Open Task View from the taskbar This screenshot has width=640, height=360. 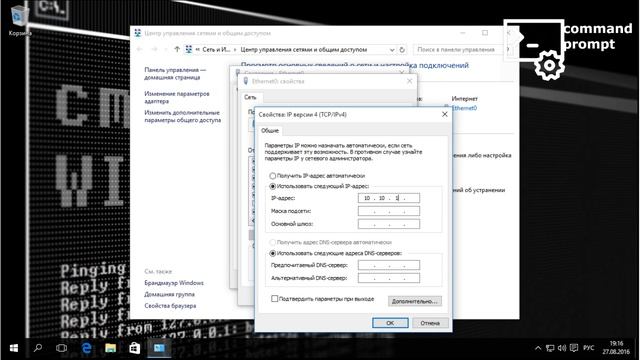(x=62, y=348)
